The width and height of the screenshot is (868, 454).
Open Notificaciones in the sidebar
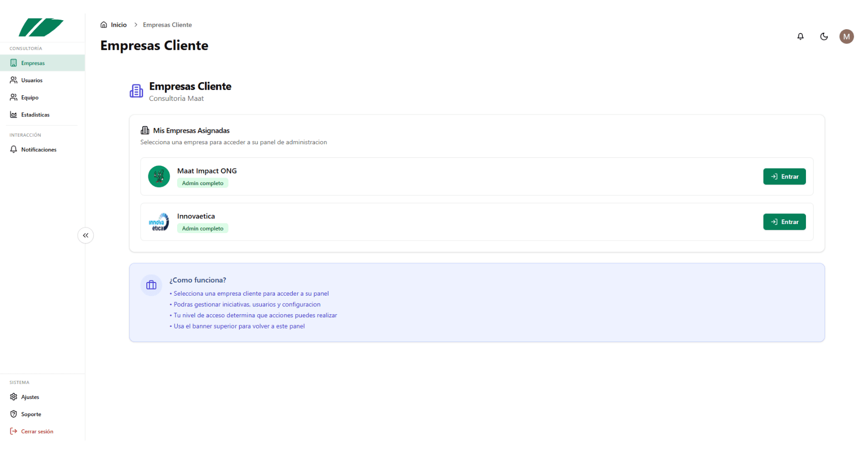(39, 149)
